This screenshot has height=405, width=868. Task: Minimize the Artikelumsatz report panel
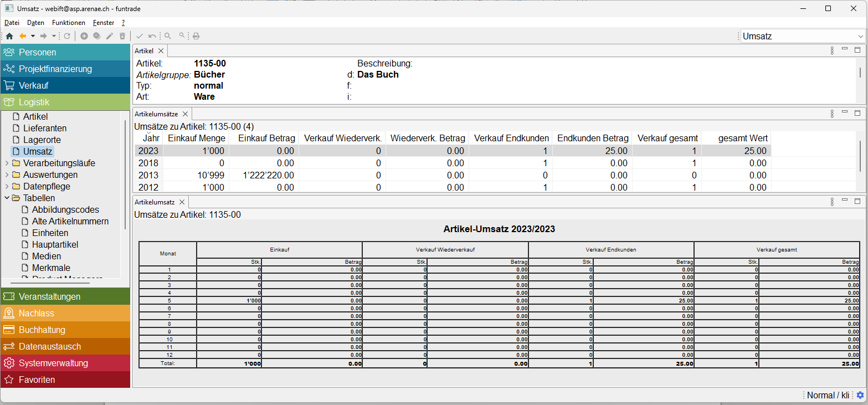tap(845, 201)
